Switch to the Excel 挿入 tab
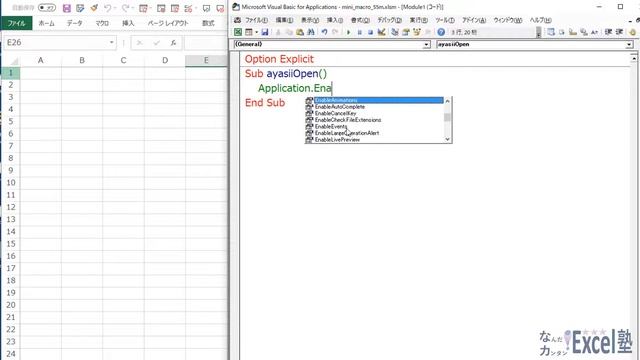Viewport: 640px width, 360px height. [x=128, y=23]
